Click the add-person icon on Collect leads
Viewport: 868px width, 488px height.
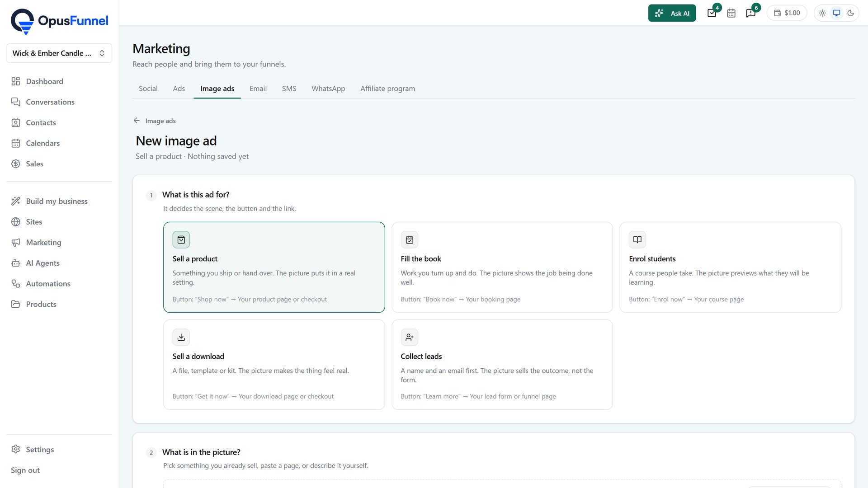pyautogui.click(x=410, y=337)
